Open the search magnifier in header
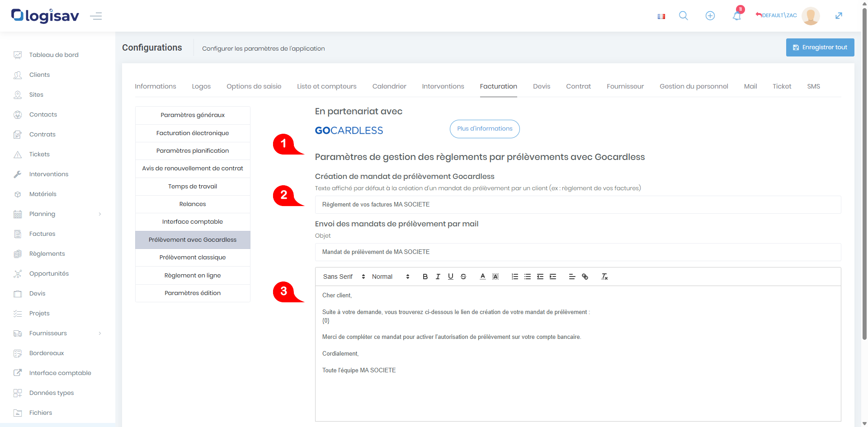The image size is (868, 427). (683, 16)
